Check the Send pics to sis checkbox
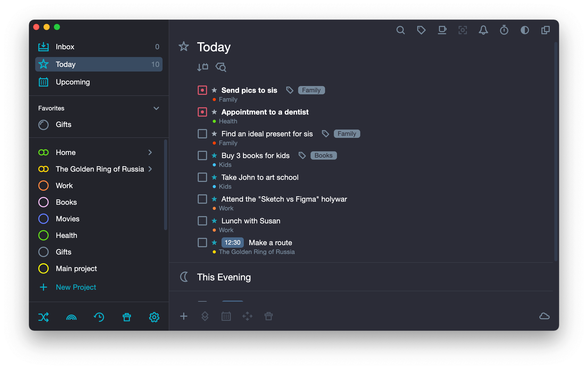This screenshot has height=369, width=588. (x=202, y=90)
